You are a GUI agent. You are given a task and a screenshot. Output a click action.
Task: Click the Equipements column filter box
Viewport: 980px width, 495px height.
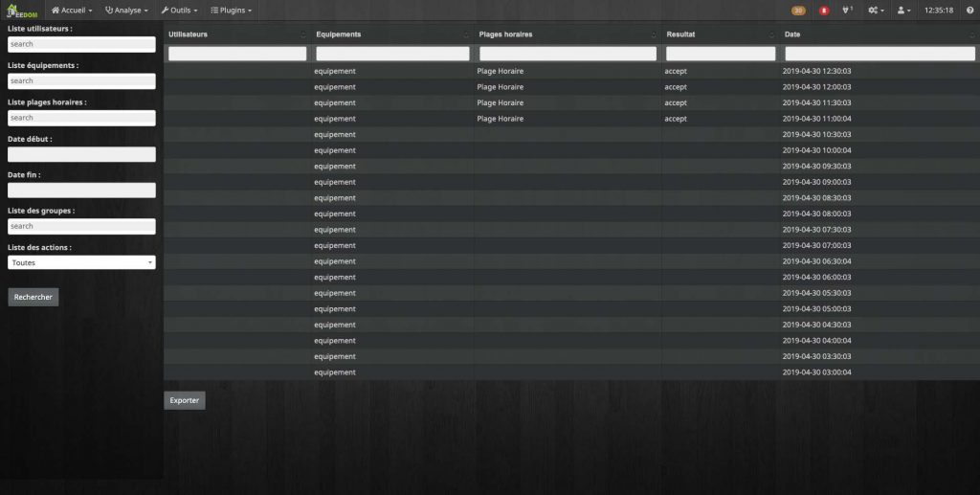tap(391, 54)
